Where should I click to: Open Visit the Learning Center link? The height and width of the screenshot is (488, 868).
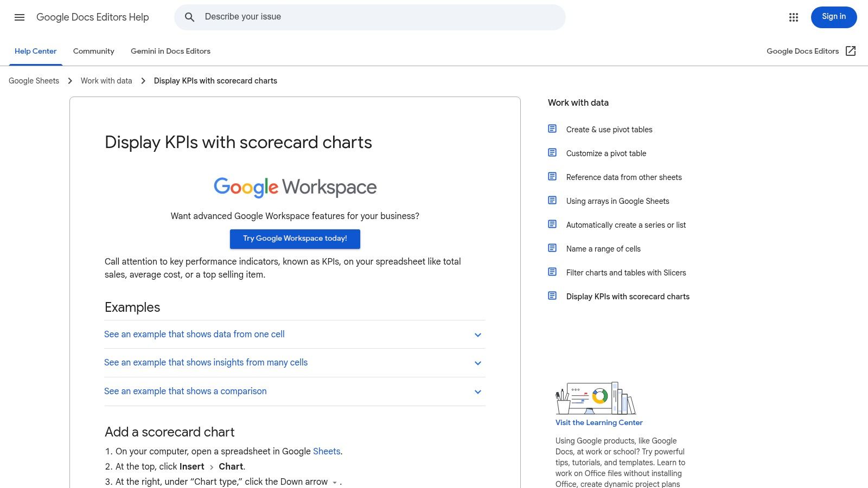[599, 422]
